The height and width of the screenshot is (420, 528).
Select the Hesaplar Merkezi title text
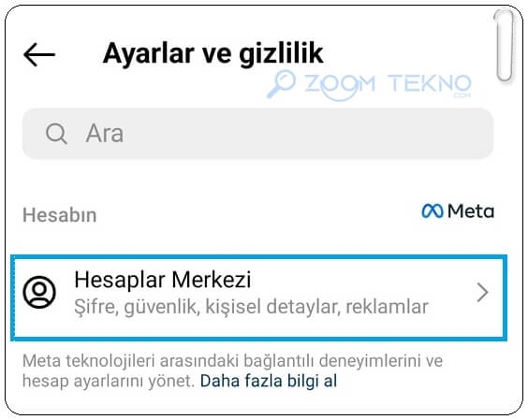[163, 280]
